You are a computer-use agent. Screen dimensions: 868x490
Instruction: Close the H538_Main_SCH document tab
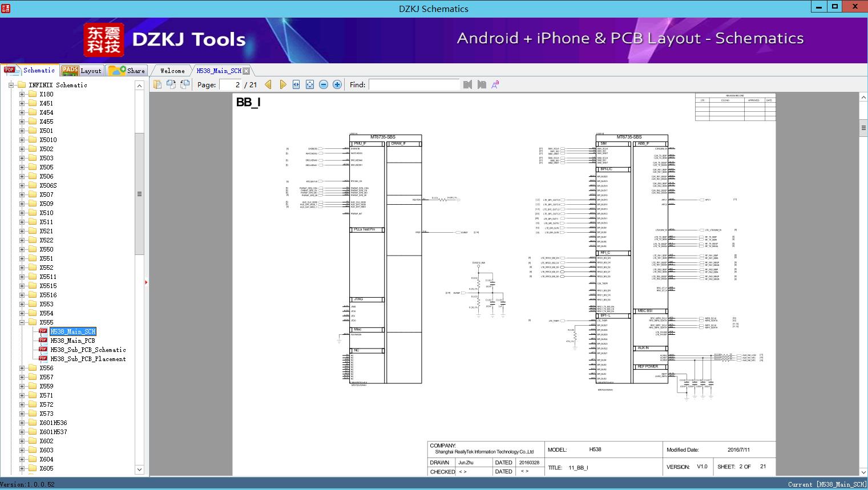(x=246, y=71)
